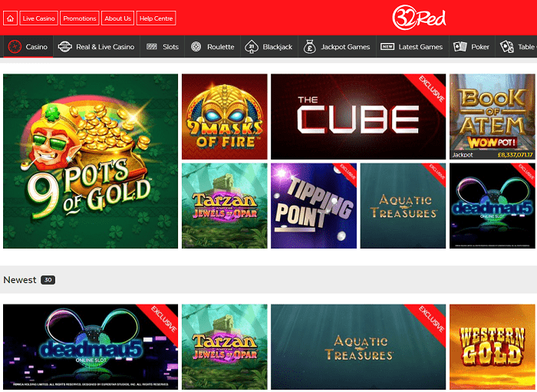Click the Poker cards icon
537x392 pixels.
click(460, 47)
